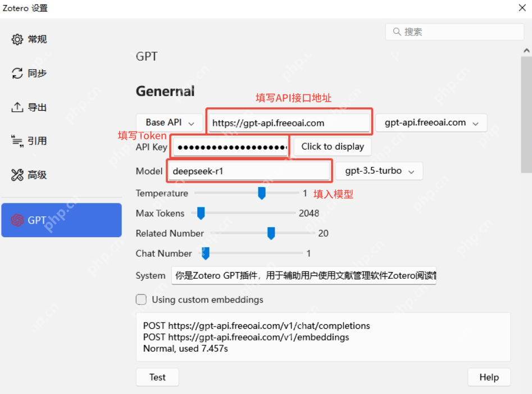The image size is (532, 394).
Task: Click the Export upload icon in sidebar
Action: click(17, 107)
